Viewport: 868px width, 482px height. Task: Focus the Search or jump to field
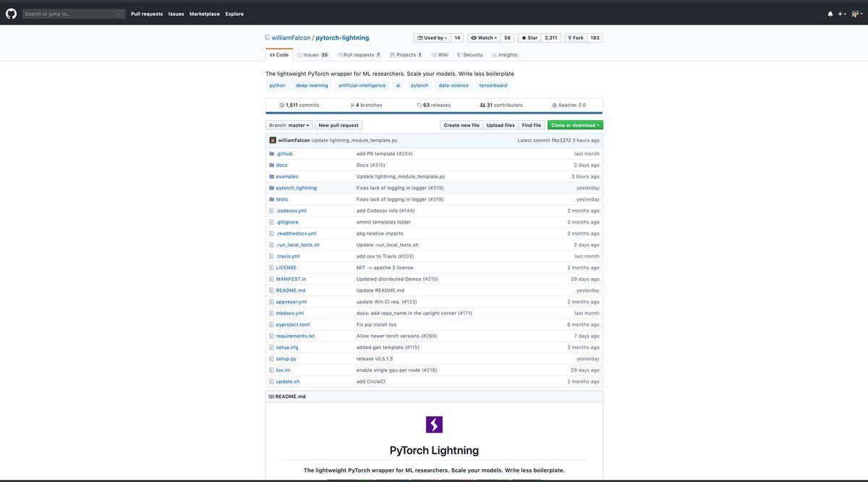[74, 14]
